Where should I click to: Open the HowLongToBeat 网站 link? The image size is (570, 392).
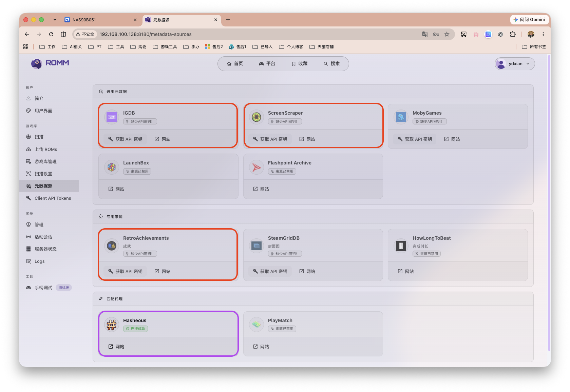point(406,271)
